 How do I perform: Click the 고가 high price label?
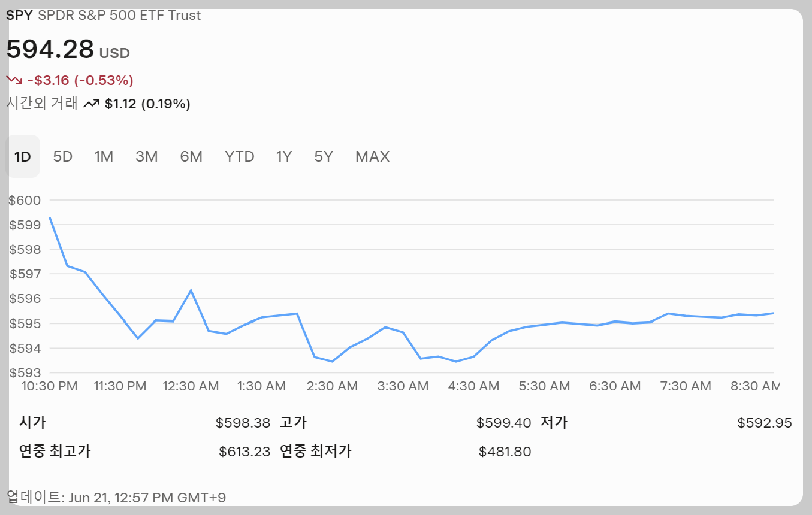[x=293, y=423]
